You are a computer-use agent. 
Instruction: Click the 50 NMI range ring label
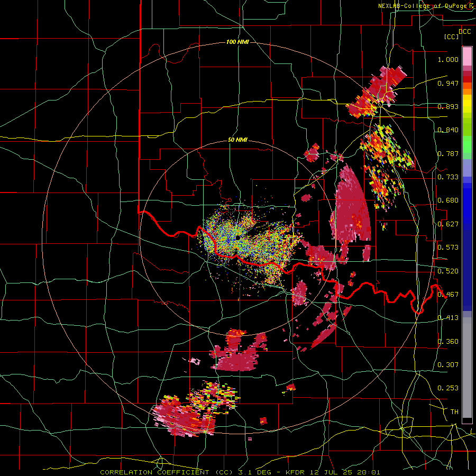(x=237, y=140)
